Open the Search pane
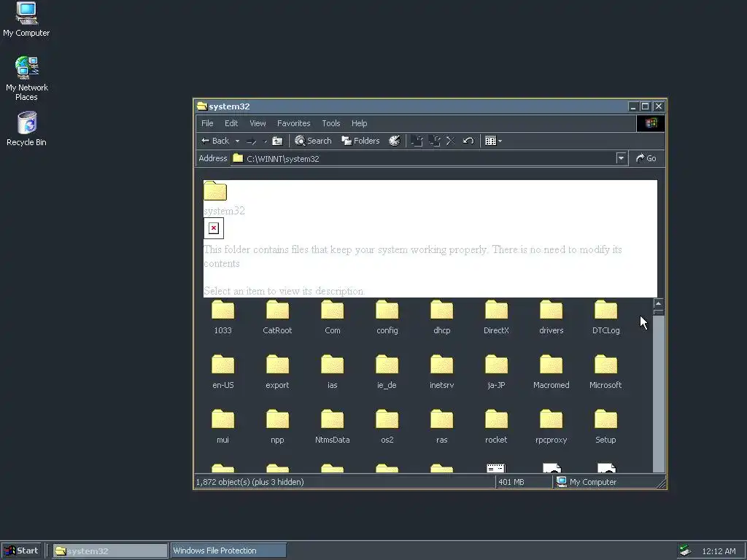 coord(313,141)
